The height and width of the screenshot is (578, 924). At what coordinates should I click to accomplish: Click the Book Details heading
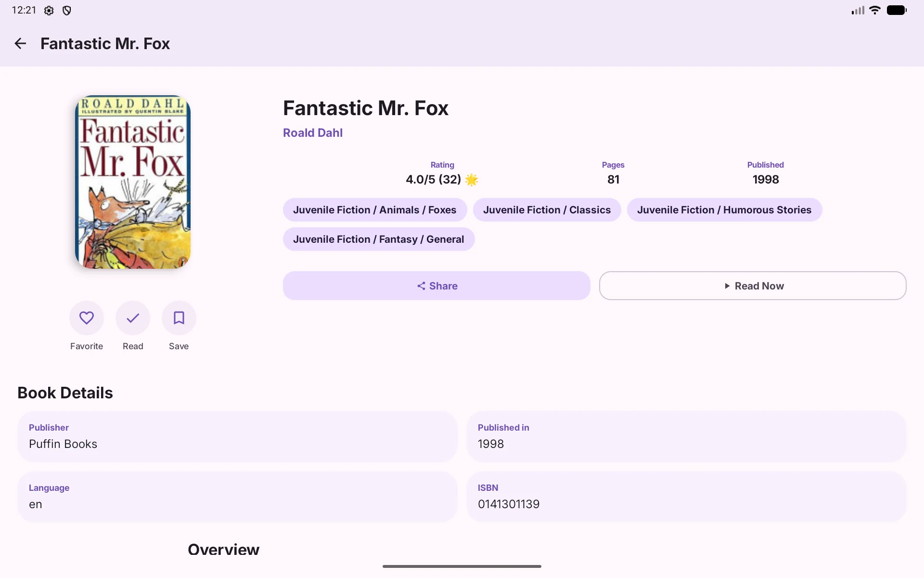65,393
